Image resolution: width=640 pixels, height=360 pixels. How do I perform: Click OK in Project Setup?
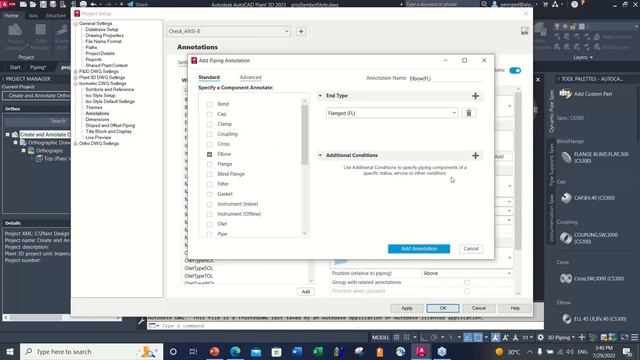pos(443,308)
